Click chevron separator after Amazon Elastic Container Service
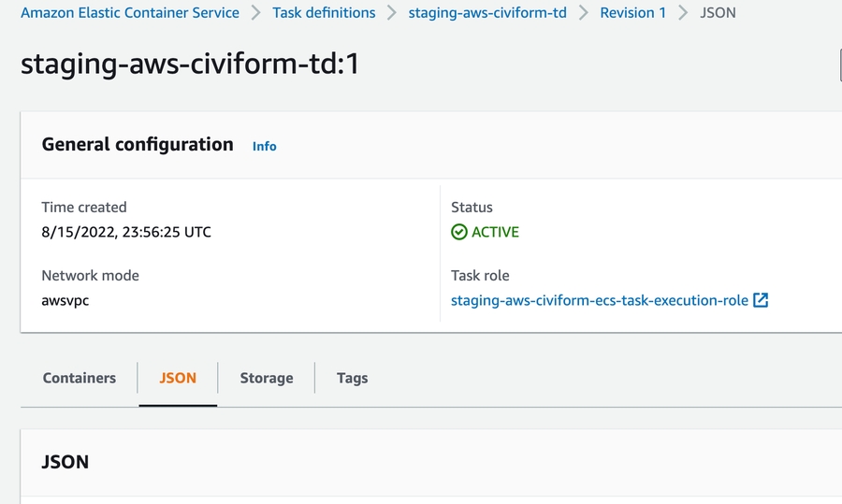This screenshot has width=842, height=504. [x=255, y=13]
